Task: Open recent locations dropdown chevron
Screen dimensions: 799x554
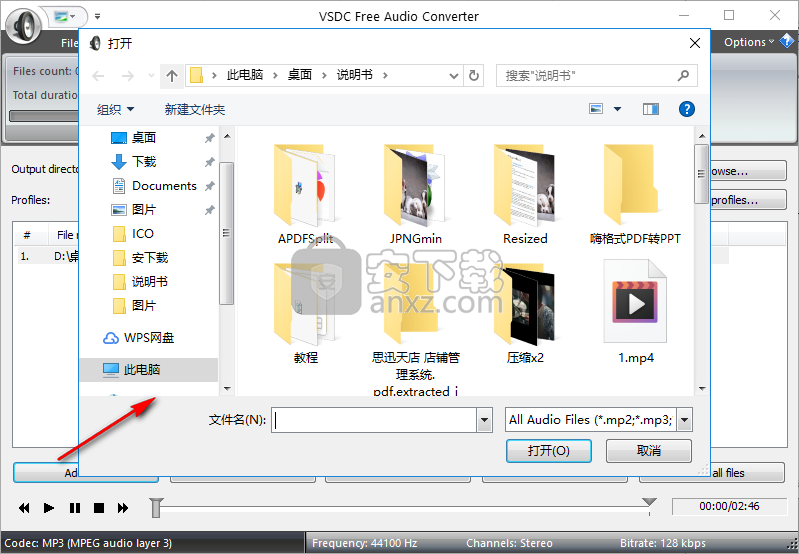Action: pyautogui.click(x=151, y=76)
